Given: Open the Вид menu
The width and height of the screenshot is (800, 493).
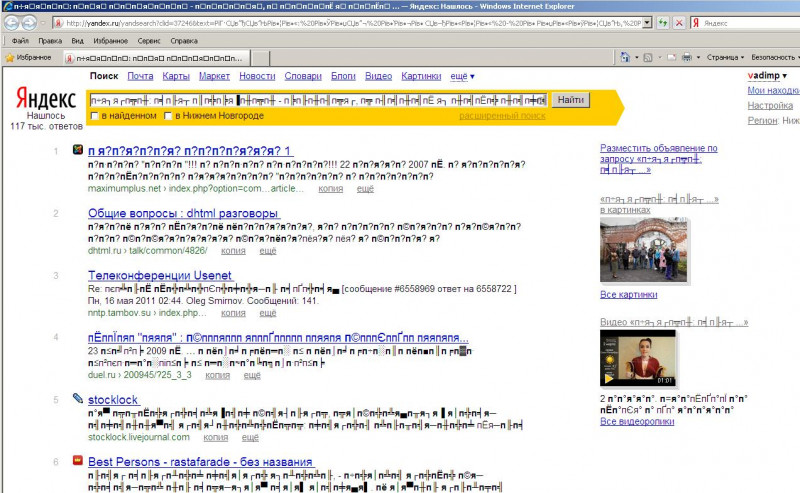Looking at the screenshot, I should 78,41.
